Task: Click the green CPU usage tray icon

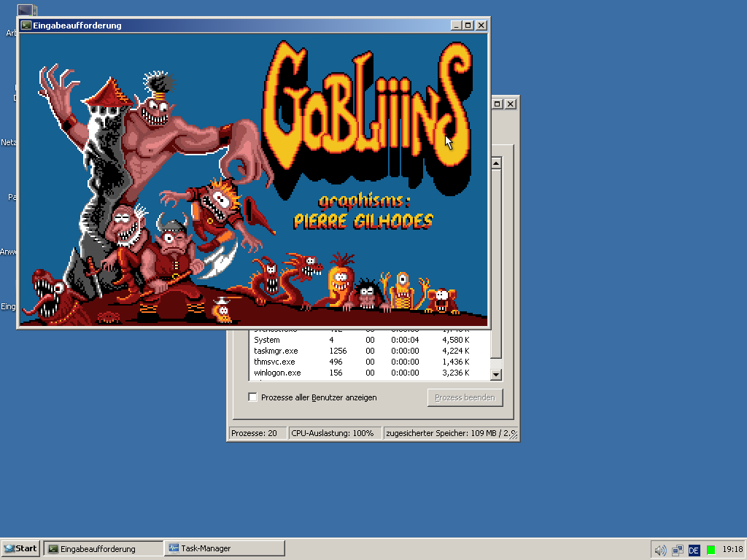Action: (711, 551)
